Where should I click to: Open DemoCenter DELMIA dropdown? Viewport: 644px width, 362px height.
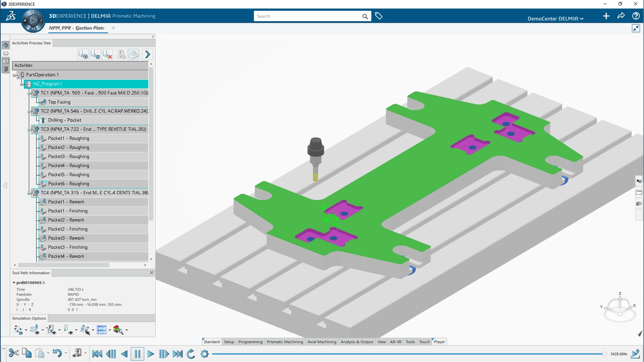point(555,18)
